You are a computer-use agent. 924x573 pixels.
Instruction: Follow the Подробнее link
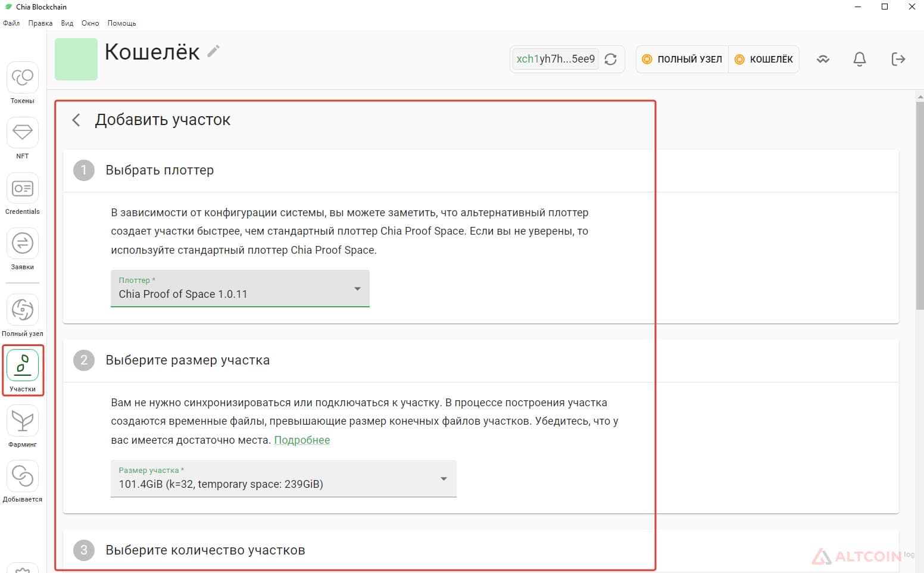tap(302, 440)
